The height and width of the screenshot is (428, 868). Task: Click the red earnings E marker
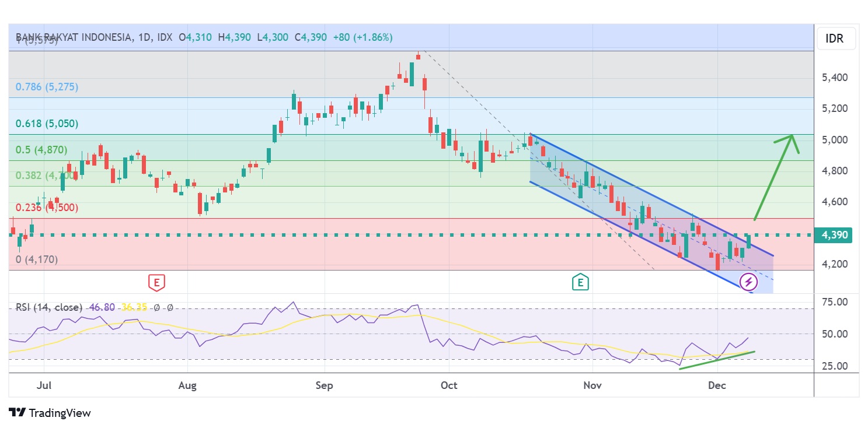pyautogui.click(x=156, y=283)
